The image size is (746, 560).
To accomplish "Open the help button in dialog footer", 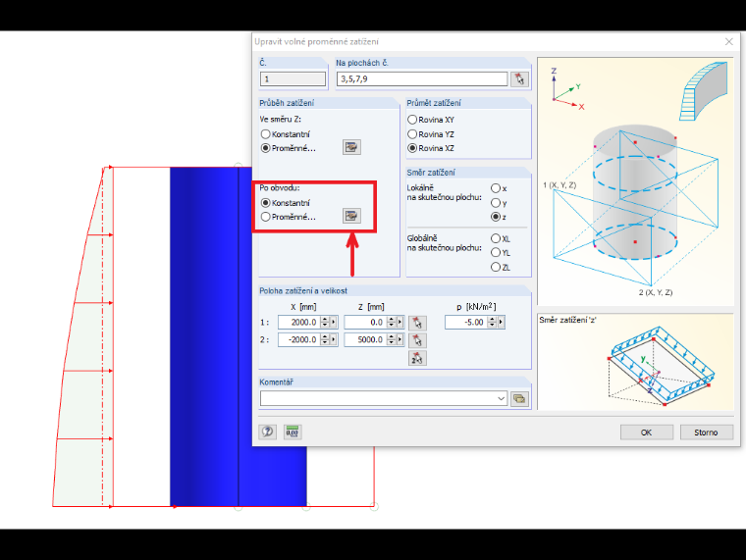I will tap(267, 432).
